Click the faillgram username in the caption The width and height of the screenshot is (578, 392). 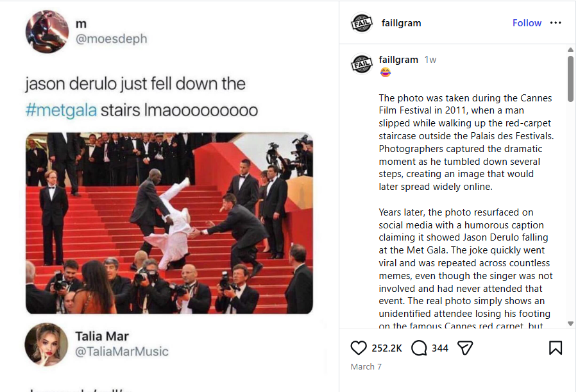pos(398,60)
